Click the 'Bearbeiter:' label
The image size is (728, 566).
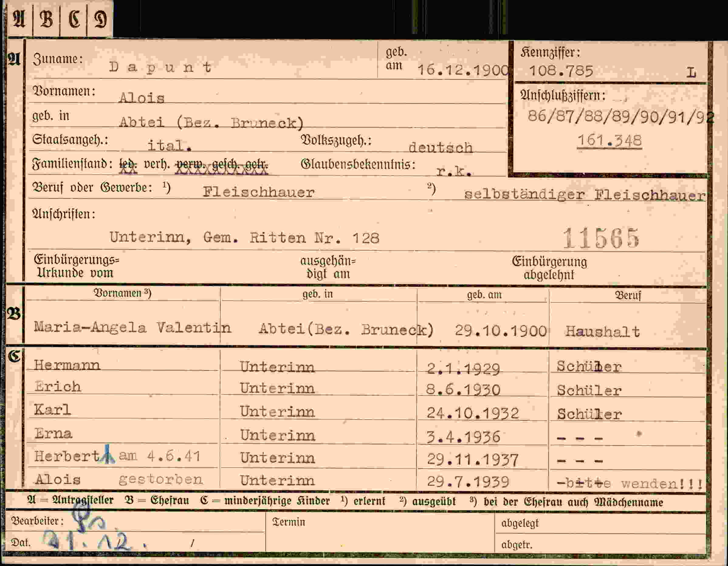[37, 521]
